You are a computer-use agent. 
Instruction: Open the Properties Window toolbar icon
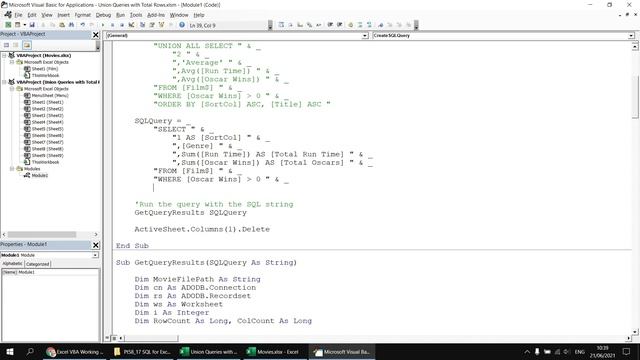tap(152, 25)
